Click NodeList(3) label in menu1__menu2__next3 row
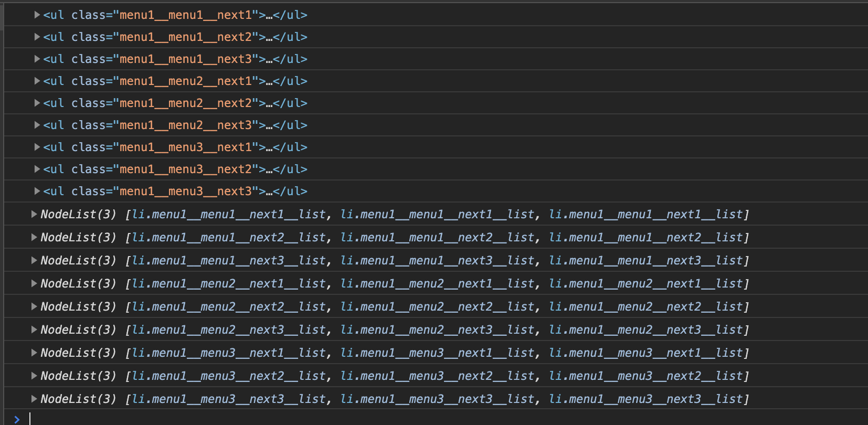This screenshot has width=868, height=425. [x=79, y=330]
